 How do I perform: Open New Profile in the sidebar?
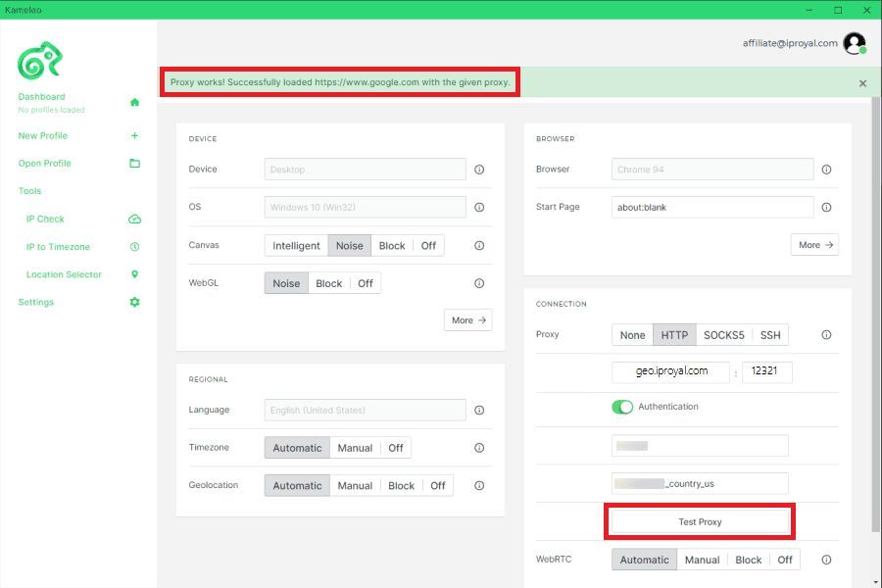click(x=43, y=135)
